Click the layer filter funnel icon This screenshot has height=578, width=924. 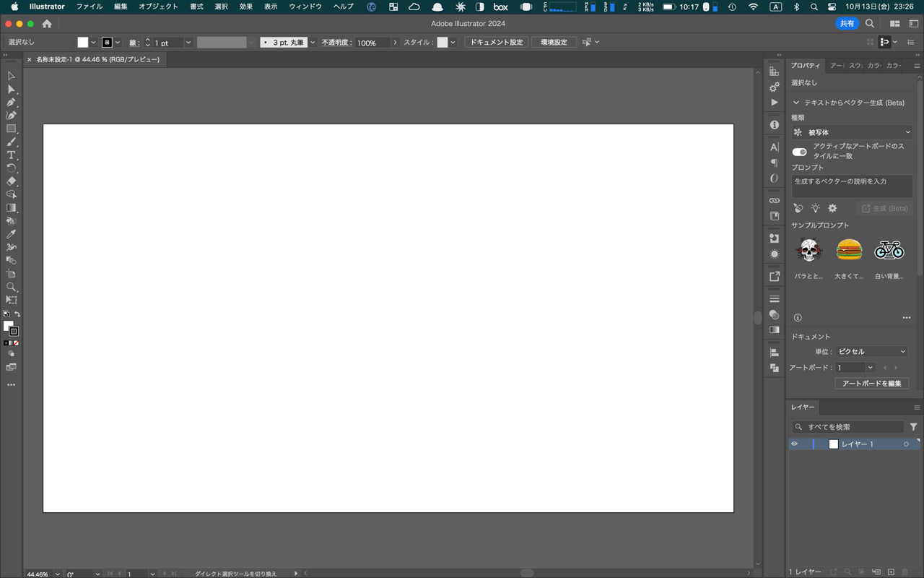(x=913, y=427)
